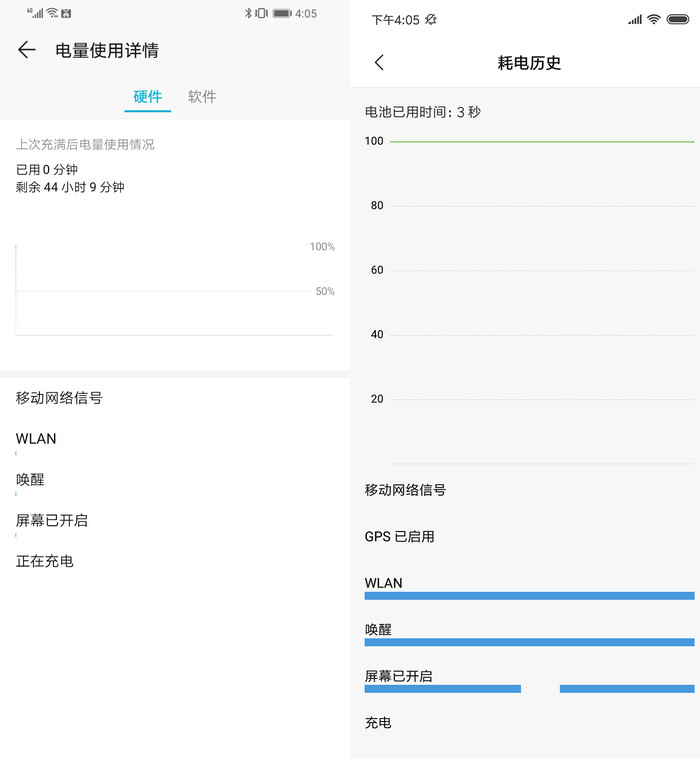
Task: Tap WLAN label in right panel
Action: [383, 583]
